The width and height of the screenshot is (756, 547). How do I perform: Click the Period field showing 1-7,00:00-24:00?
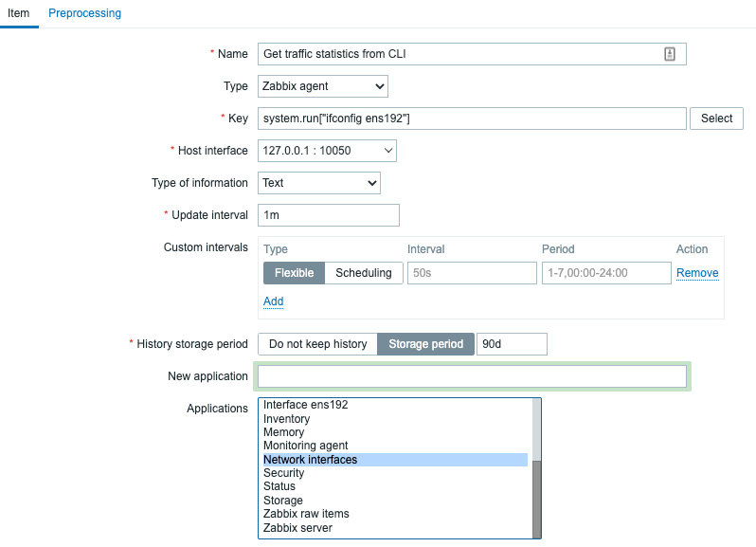point(606,273)
